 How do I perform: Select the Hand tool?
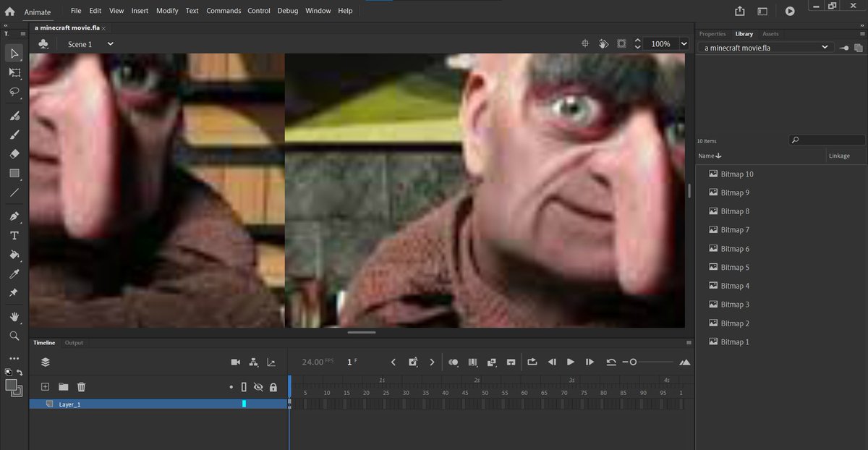[x=14, y=317]
